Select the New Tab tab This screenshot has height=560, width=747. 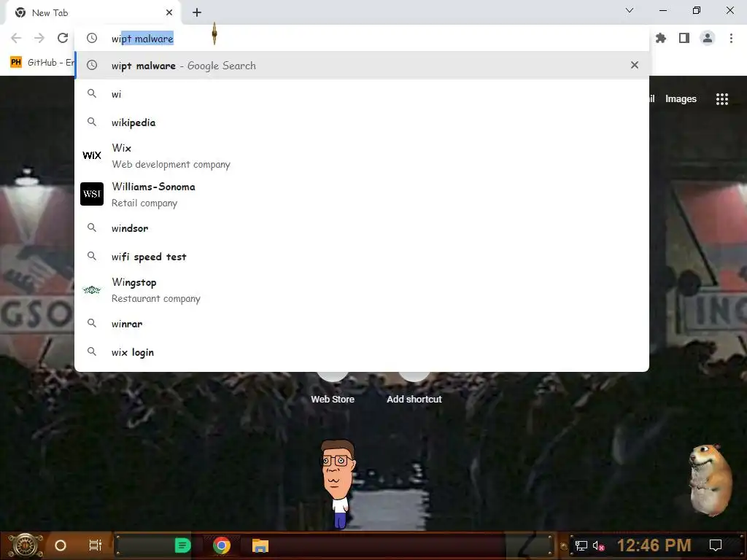click(94, 13)
